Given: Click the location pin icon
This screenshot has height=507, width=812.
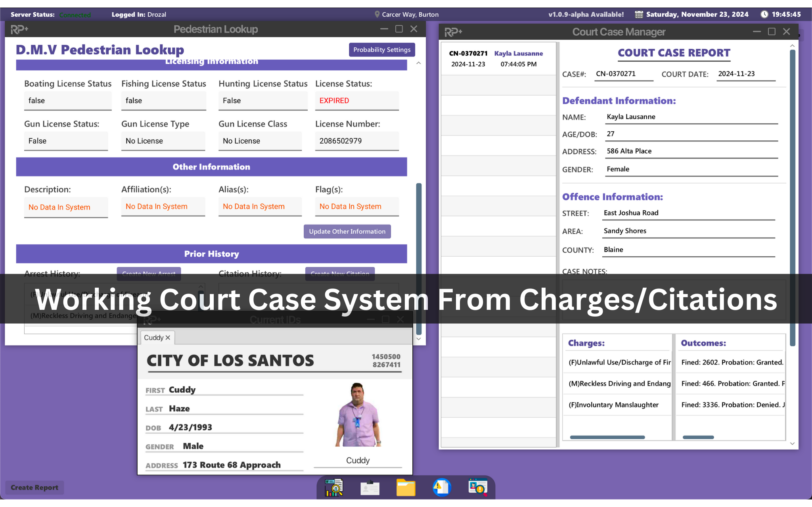Looking at the screenshot, I should click(377, 14).
